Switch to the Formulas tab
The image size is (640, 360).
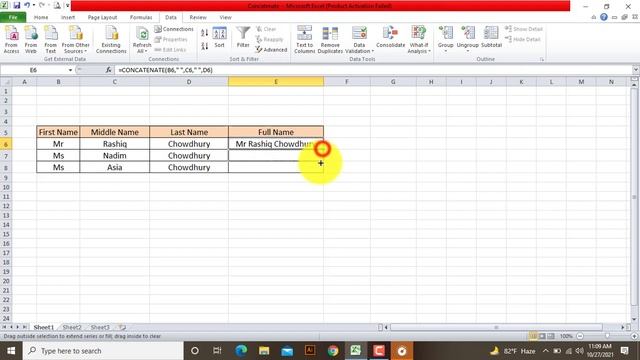point(141,17)
